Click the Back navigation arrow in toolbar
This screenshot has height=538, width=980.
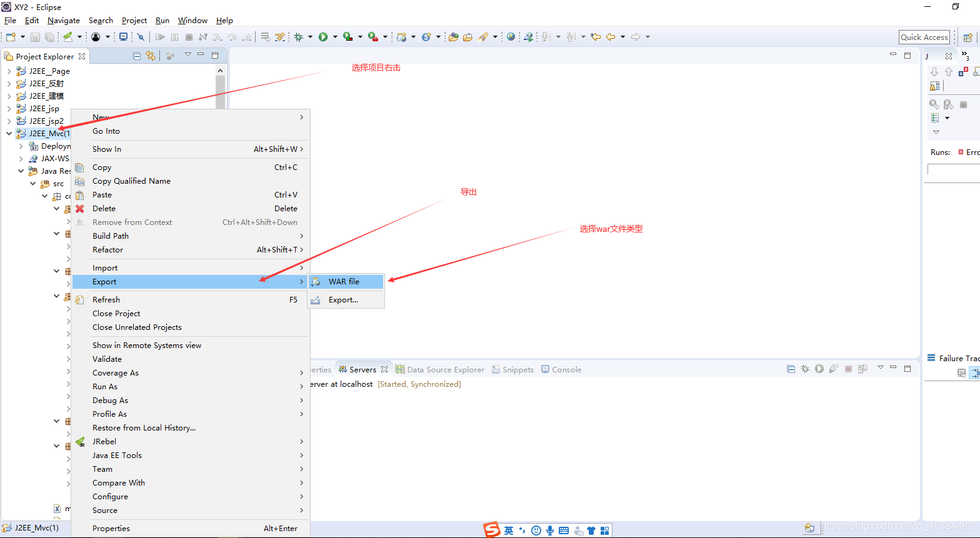[x=611, y=37]
